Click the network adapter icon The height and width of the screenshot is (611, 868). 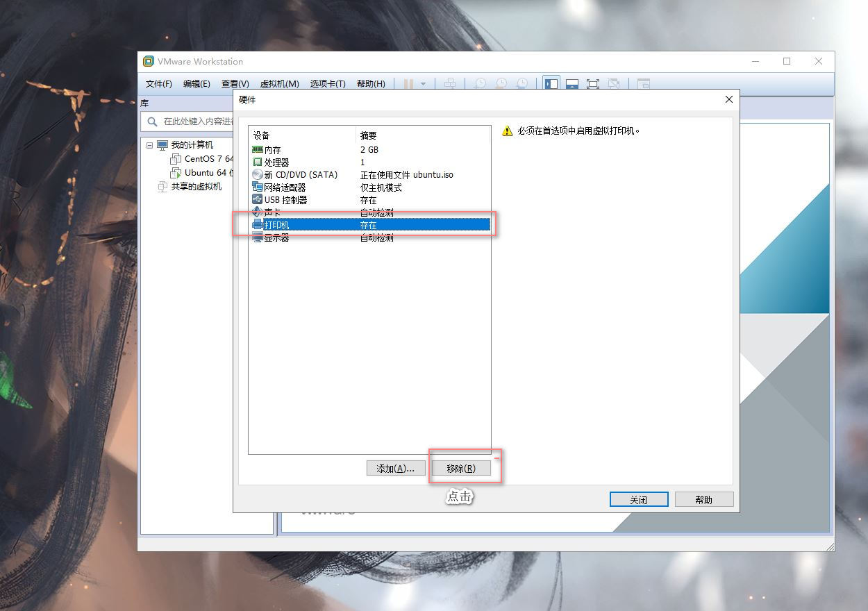(258, 187)
